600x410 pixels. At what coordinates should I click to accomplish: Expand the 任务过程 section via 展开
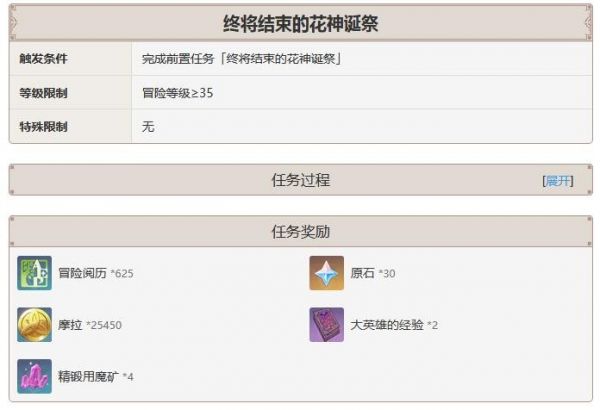[558, 181]
